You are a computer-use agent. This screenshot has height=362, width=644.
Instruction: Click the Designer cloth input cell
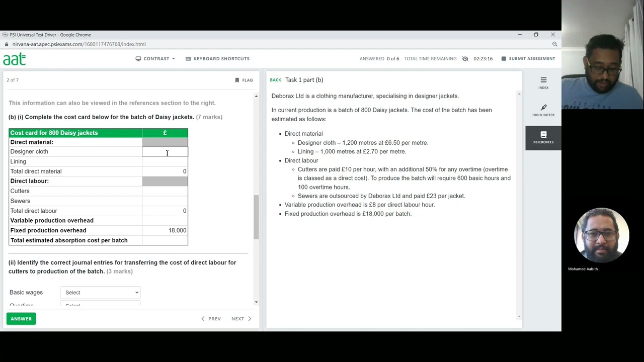pyautogui.click(x=165, y=152)
